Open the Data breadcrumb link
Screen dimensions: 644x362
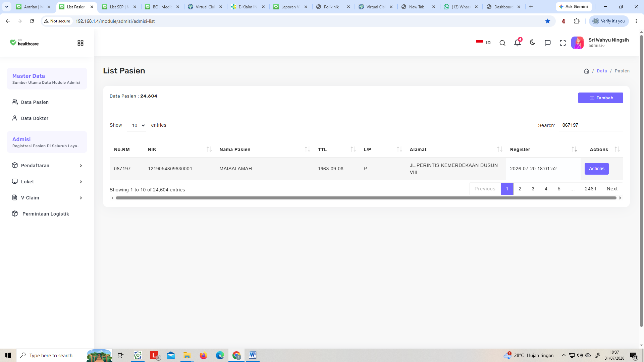(602, 71)
